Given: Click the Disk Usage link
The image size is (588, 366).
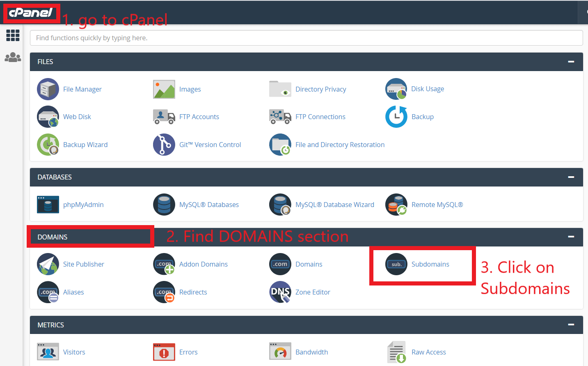Looking at the screenshot, I should pos(428,89).
